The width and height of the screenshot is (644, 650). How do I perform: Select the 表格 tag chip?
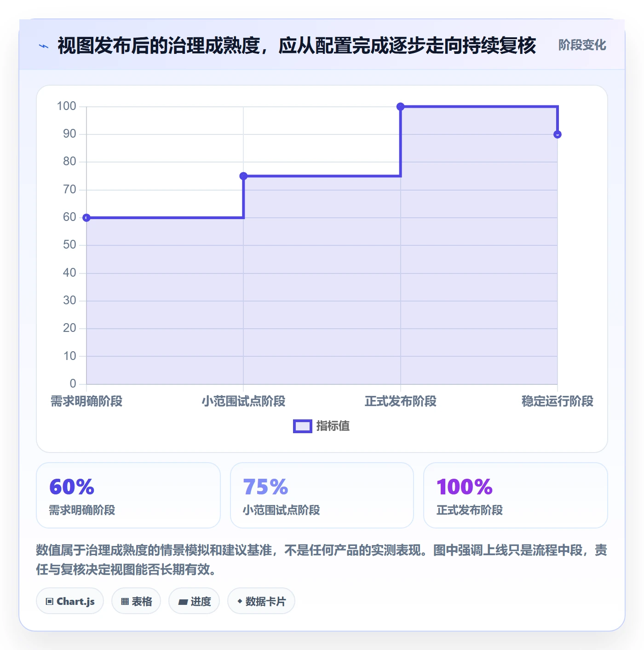[x=136, y=601]
